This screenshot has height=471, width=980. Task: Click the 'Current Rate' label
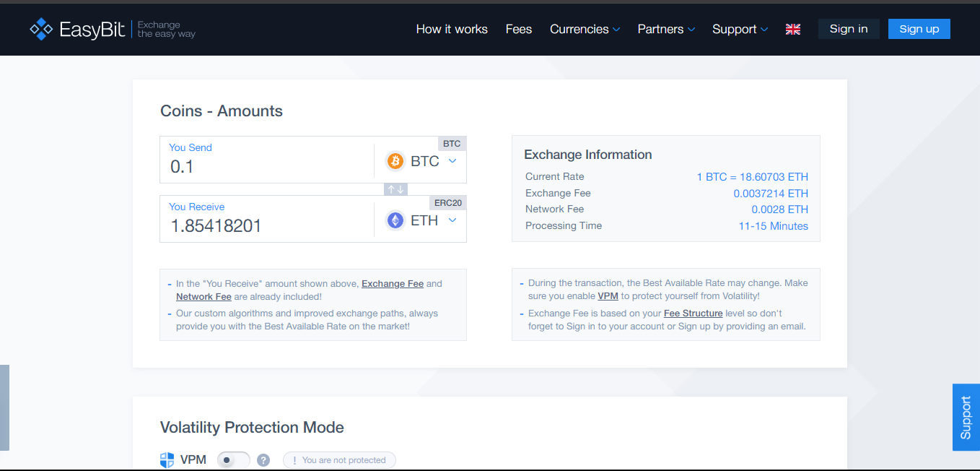coord(555,177)
